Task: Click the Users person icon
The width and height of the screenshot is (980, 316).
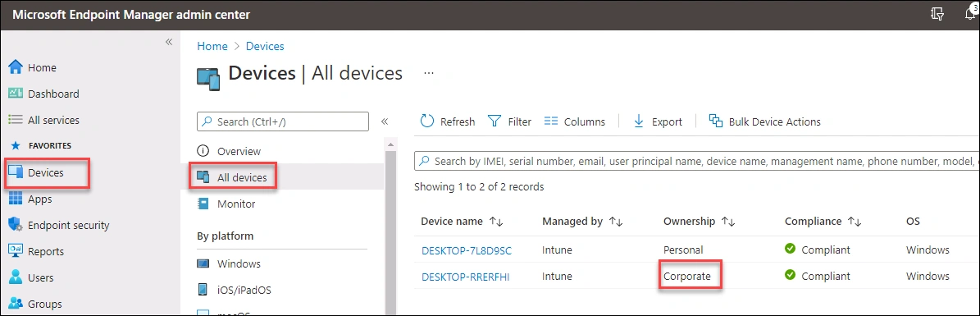Action: click(x=16, y=277)
